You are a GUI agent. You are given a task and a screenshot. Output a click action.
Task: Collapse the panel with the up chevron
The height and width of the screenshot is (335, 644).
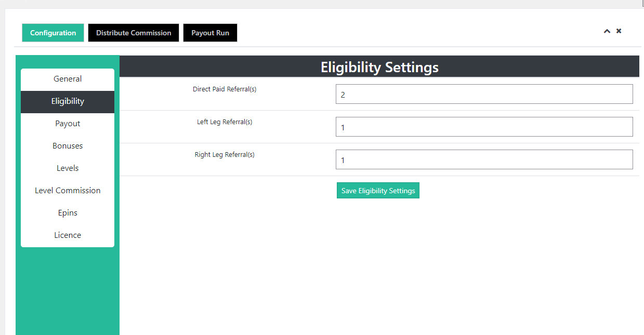pyautogui.click(x=607, y=31)
